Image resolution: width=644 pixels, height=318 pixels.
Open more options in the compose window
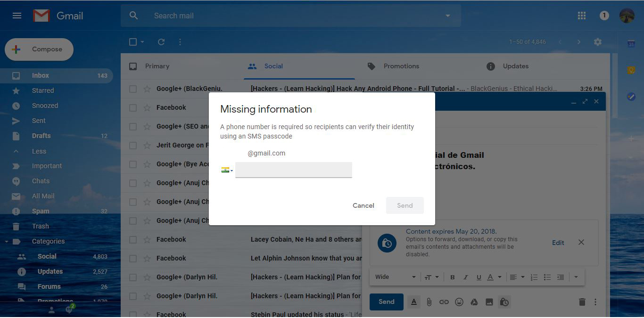click(595, 302)
